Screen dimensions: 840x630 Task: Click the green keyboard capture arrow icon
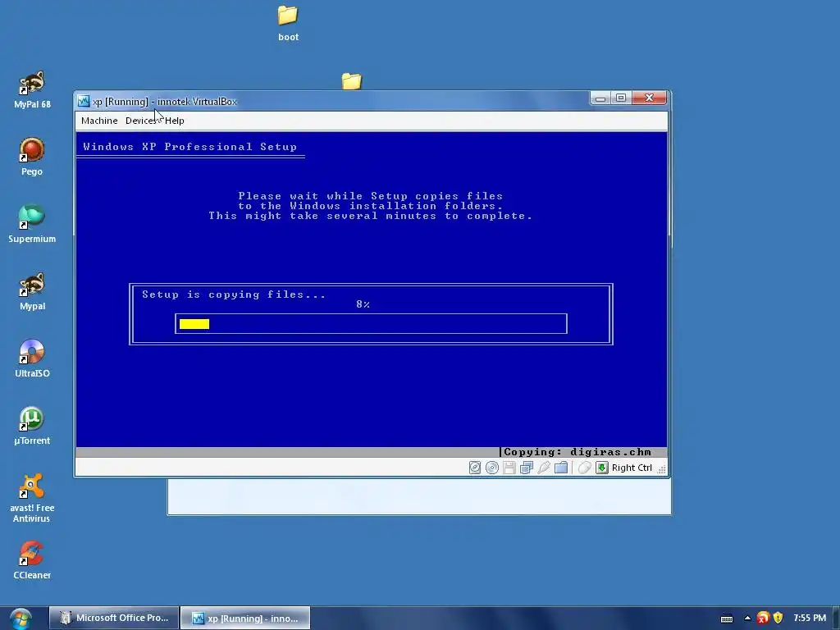click(x=602, y=468)
